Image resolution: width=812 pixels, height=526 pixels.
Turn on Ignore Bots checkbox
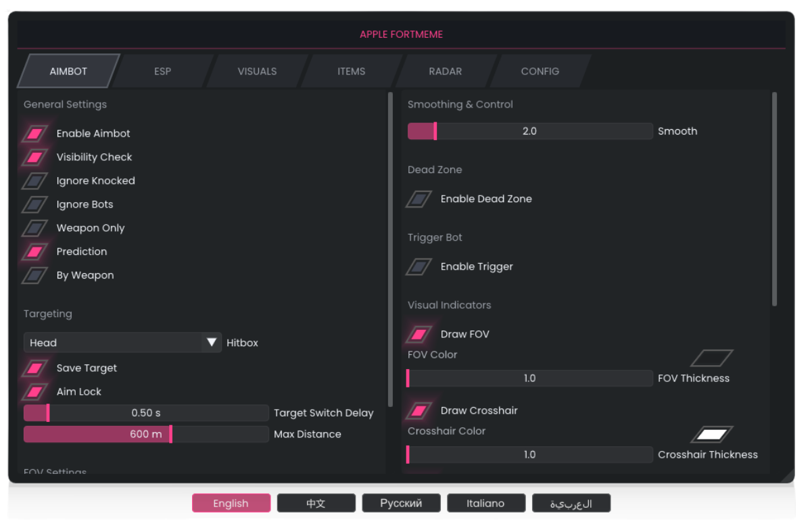click(34, 205)
